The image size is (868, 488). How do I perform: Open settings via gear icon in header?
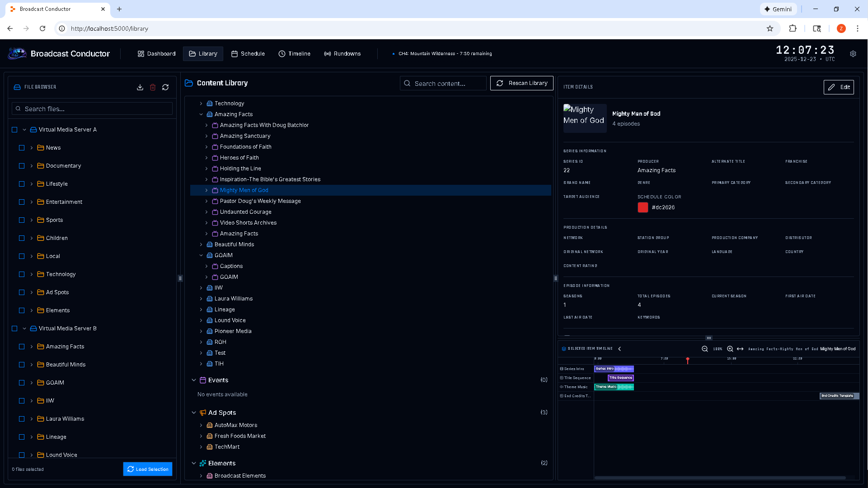coord(853,54)
